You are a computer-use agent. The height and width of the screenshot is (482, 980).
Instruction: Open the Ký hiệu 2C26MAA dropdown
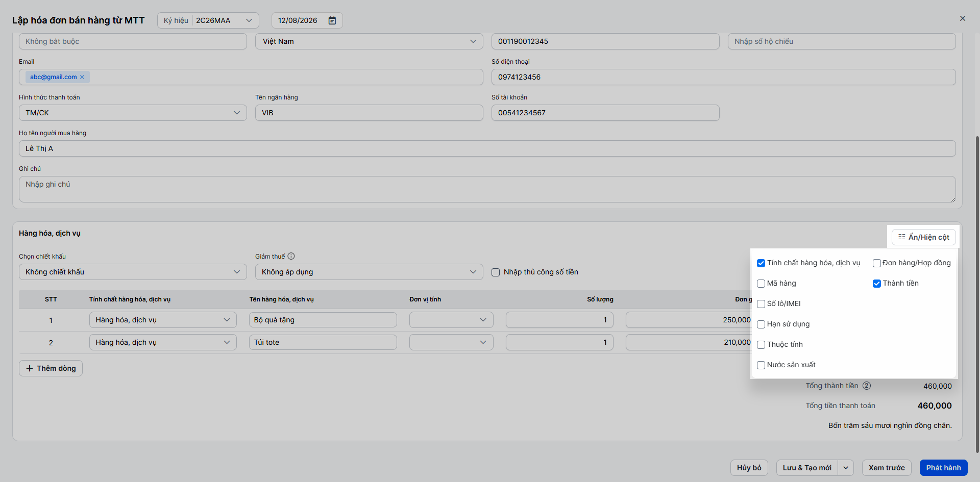(208, 20)
